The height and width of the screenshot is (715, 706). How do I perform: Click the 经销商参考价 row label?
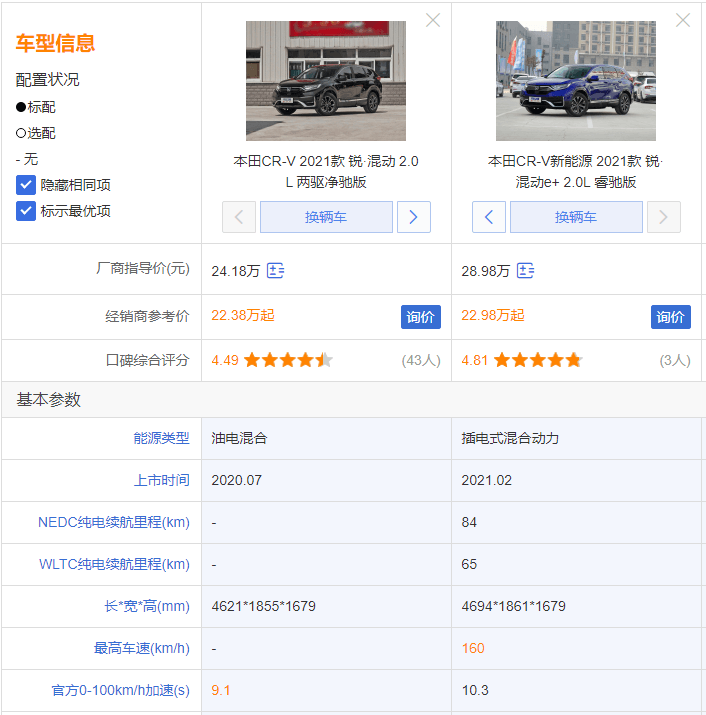tap(147, 316)
